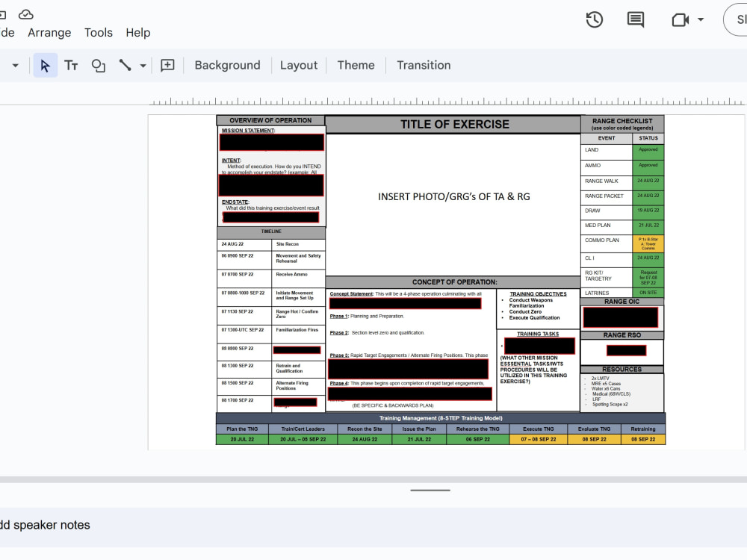
Task: Open the comments panel icon
Action: [x=636, y=19]
